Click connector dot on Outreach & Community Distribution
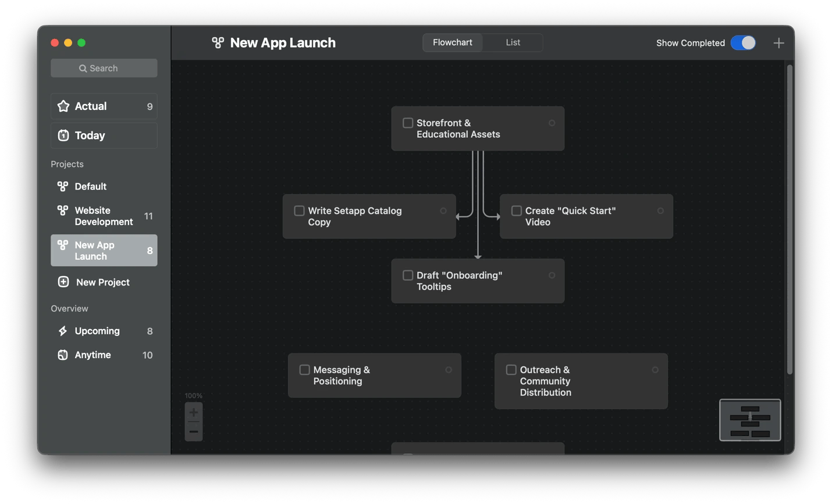Screen dimensions: 832x504 [655, 370]
